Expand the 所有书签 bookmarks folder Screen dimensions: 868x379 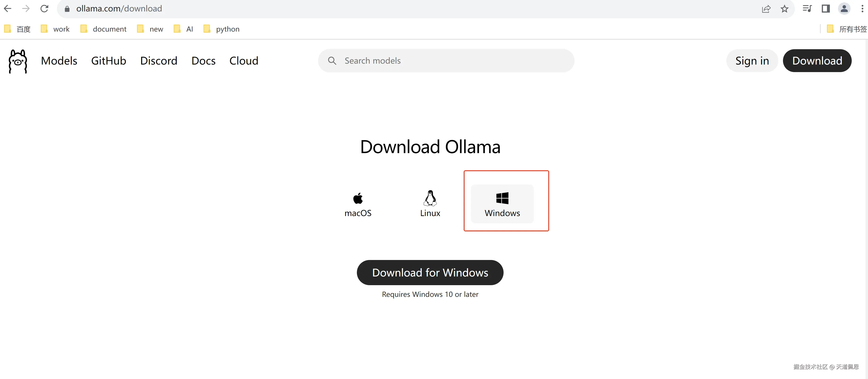click(x=847, y=29)
